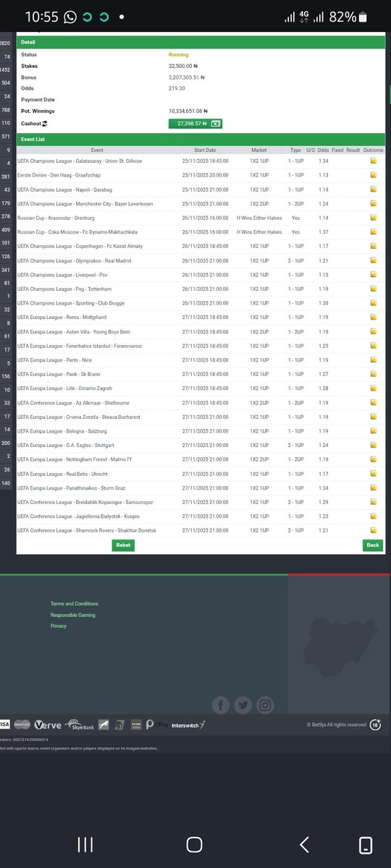
Task: Click outcome icon for Copenhagen - Fc Kairat Almaty
Action: point(374,247)
